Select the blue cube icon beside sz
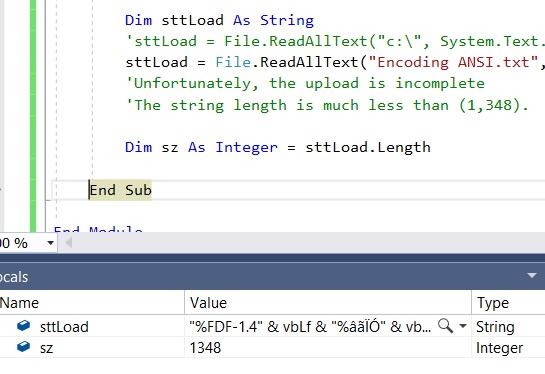The width and height of the screenshot is (545, 374). 23,347
